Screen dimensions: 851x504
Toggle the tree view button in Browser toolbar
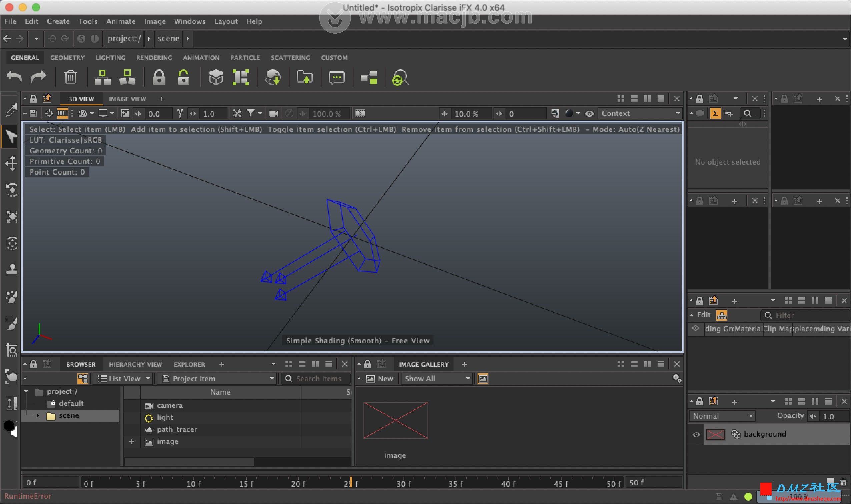pos(83,378)
